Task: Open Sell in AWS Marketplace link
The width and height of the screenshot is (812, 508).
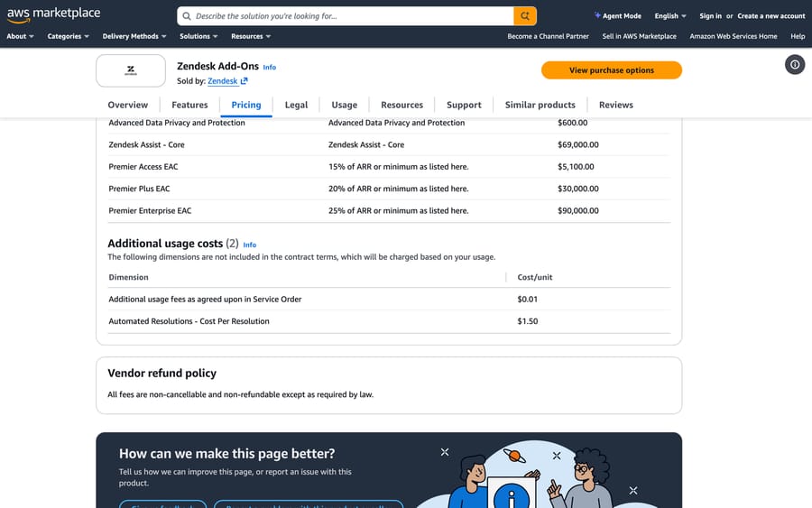Action: tap(639, 36)
